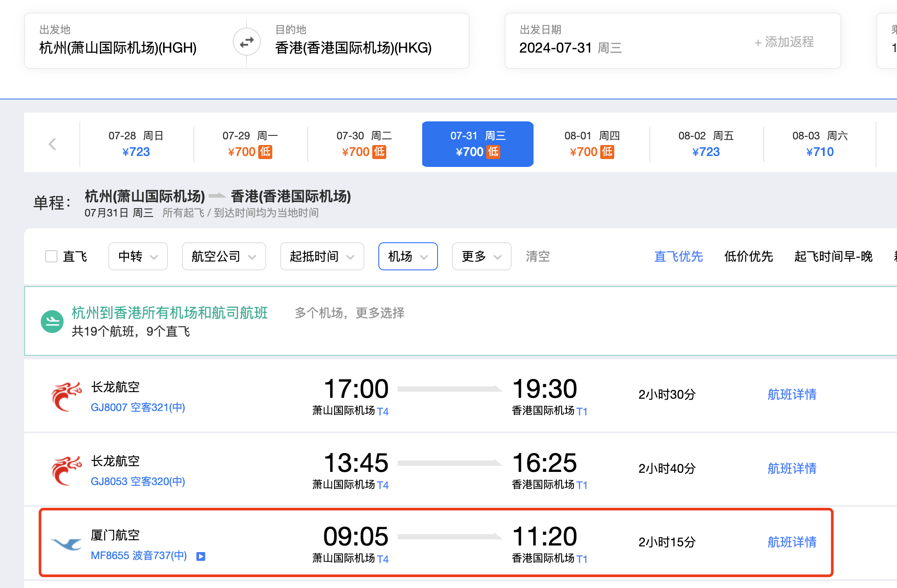897x588 pixels.
Task: Click flight link MF8655 波音737(中)
Action: coord(139,556)
